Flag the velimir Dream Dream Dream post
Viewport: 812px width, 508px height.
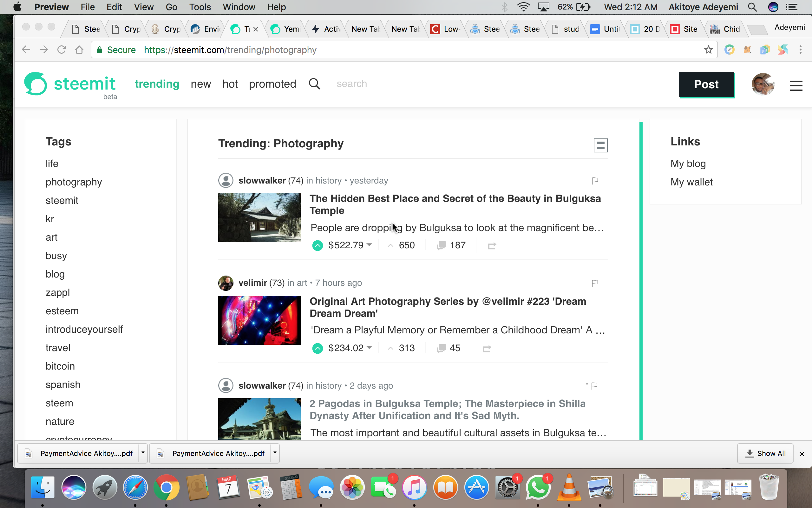click(x=595, y=283)
